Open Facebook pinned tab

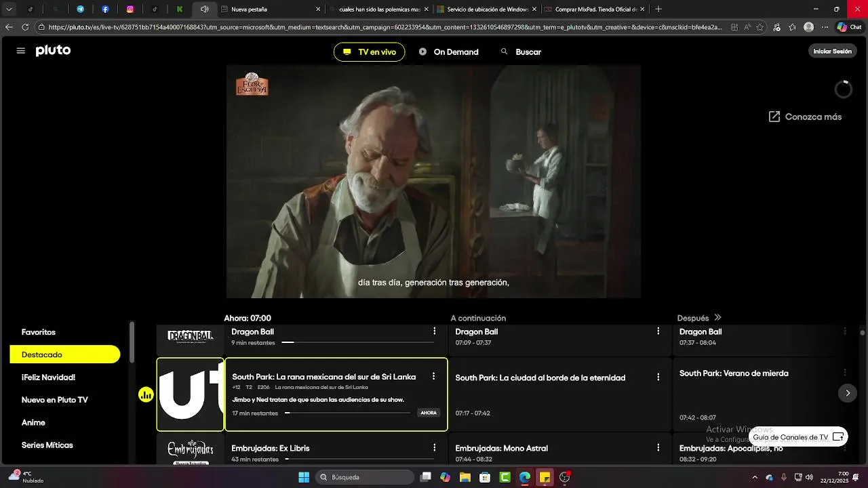[x=105, y=9]
